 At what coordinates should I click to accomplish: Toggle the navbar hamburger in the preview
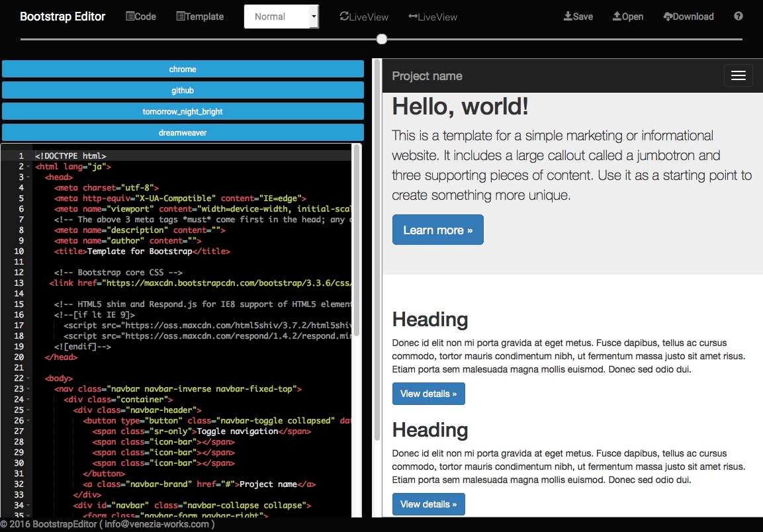tap(738, 75)
